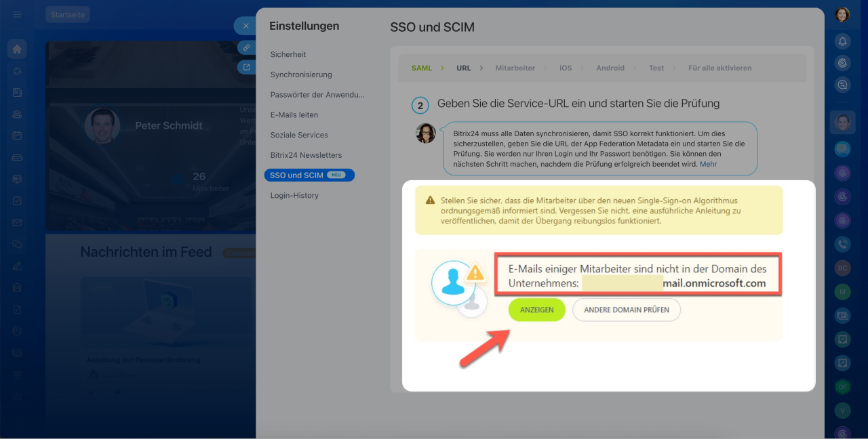Go to the URL step

click(x=464, y=68)
